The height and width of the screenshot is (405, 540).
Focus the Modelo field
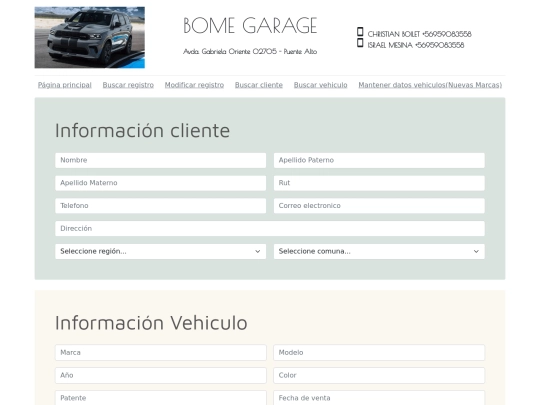(x=379, y=353)
